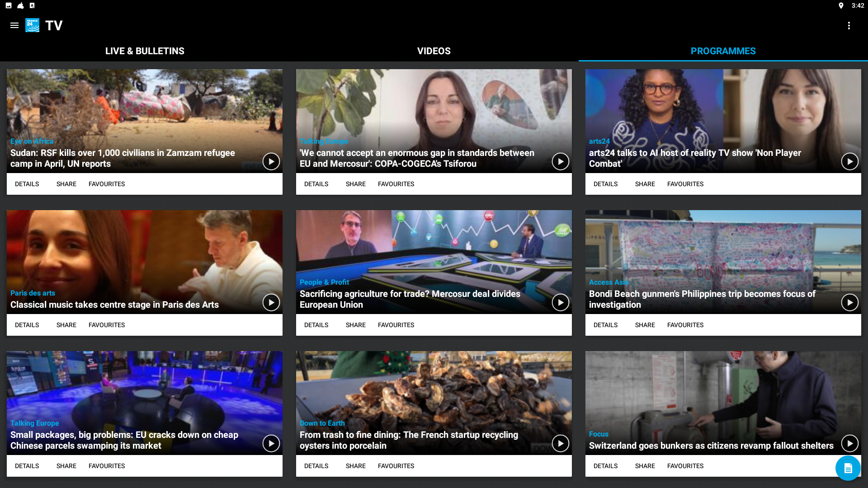
Task: Open the Eye on Africa programme link
Action: 32,141
